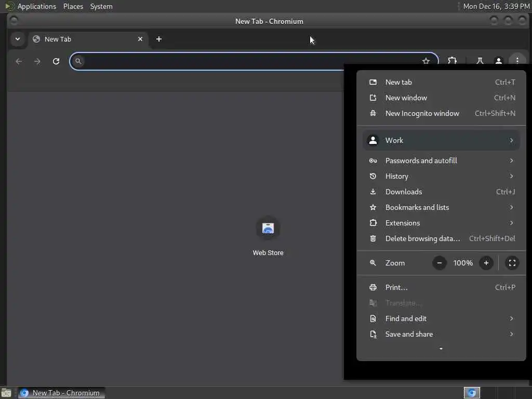Open a New Incognito window

click(441, 113)
